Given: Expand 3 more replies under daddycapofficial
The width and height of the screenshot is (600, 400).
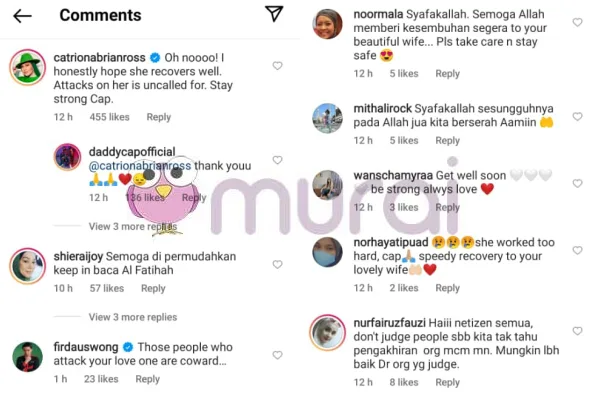Looking at the screenshot, I should point(133,227).
